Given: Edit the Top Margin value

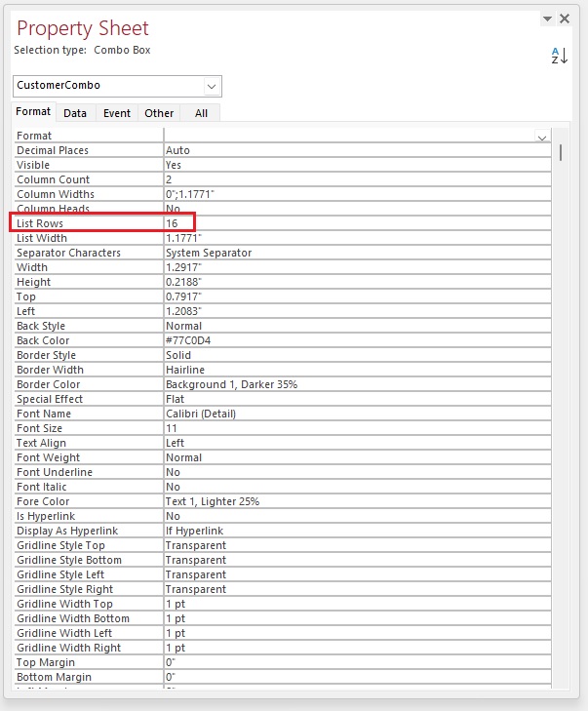Looking at the screenshot, I should coord(357,662).
